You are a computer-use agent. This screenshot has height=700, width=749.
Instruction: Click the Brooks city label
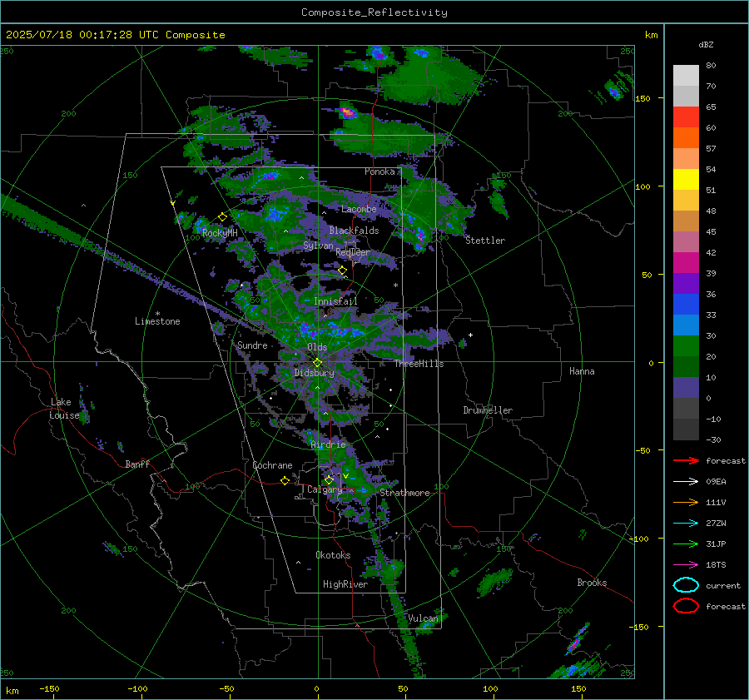[592, 583]
